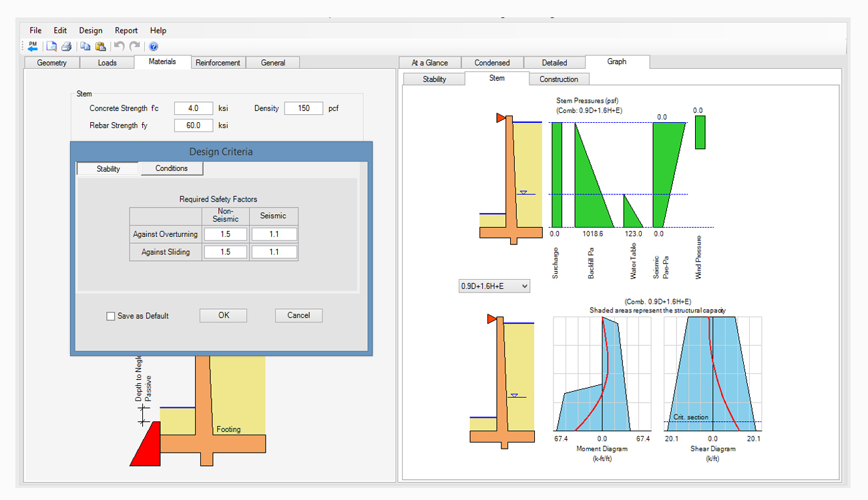This screenshot has width=868, height=500.
Task: Open print preview from the toolbar
Action: (51, 46)
